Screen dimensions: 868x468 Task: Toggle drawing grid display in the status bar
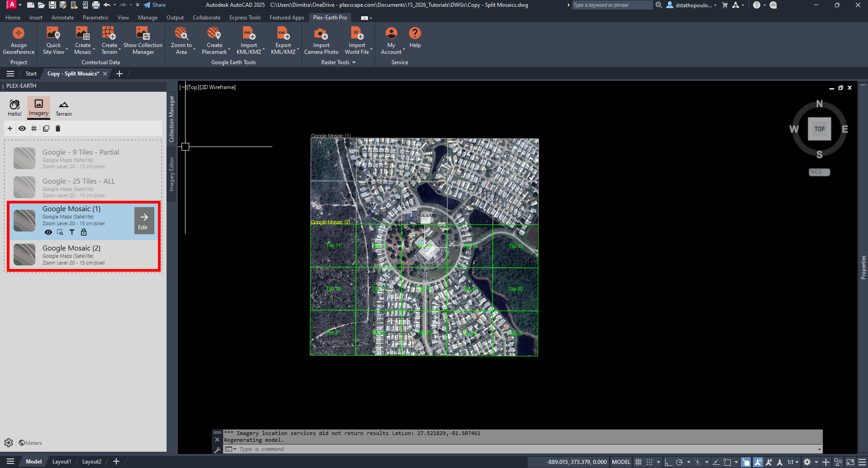point(639,462)
